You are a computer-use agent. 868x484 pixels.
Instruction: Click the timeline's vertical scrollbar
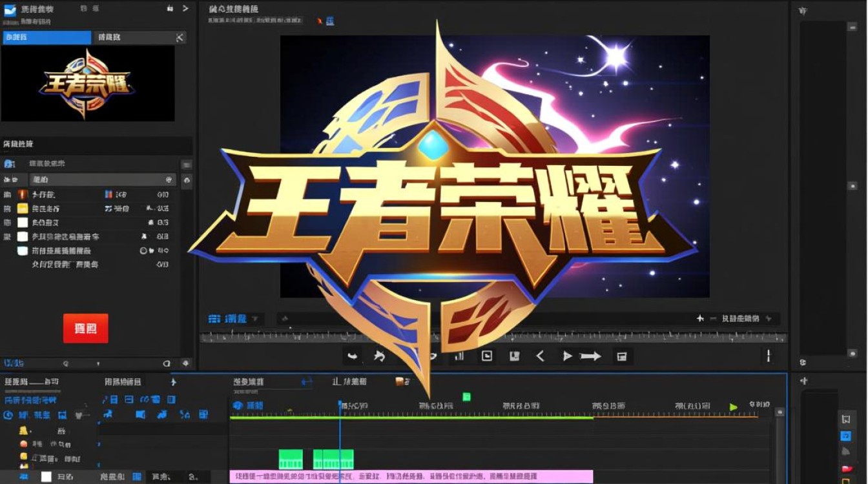click(780, 445)
